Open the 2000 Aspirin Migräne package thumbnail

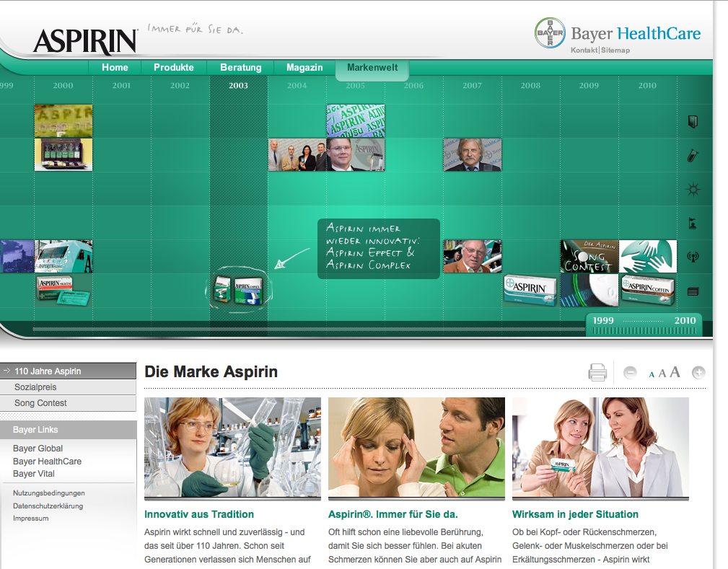63,290
